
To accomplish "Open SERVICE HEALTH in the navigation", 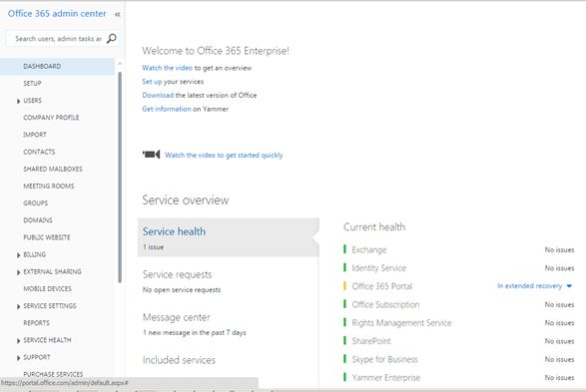I will (47, 341).
